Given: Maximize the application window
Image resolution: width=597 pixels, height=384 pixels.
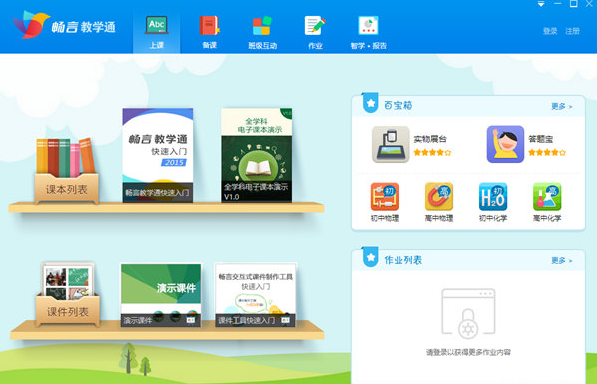Looking at the screenshot, I should 573,3.
